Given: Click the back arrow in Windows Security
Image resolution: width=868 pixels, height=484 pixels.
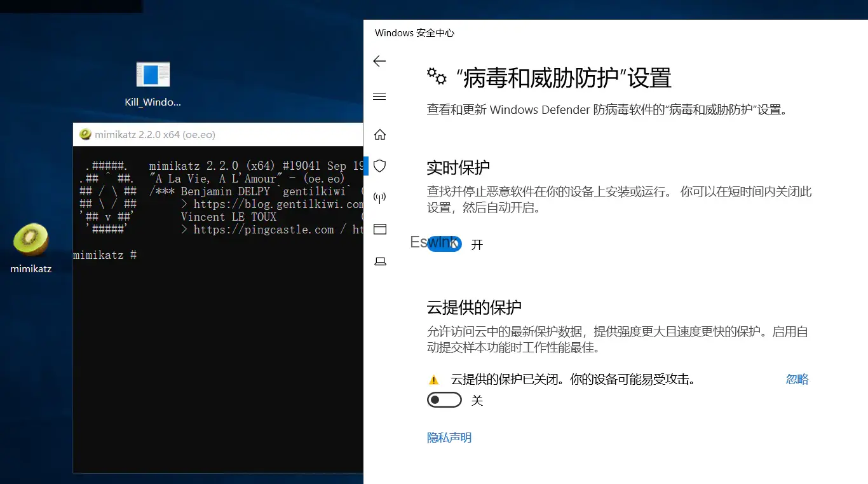Looking at the screenshot, I should pos(379,61).
